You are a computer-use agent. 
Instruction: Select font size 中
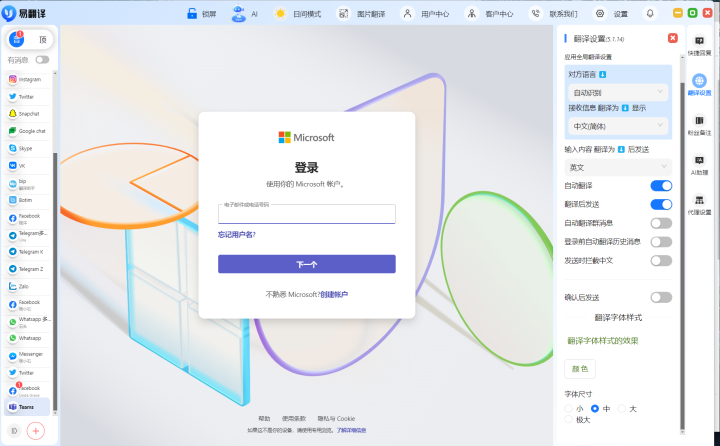tap(595, 408)
